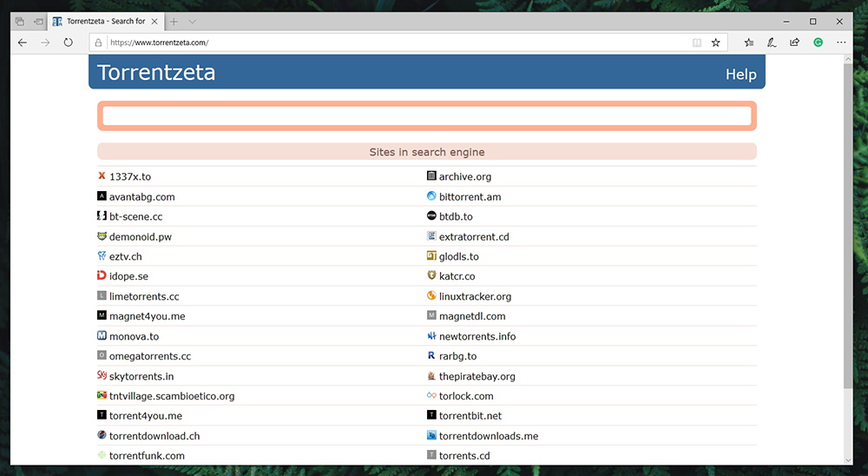Show tab previews chevron

(192, 22)
